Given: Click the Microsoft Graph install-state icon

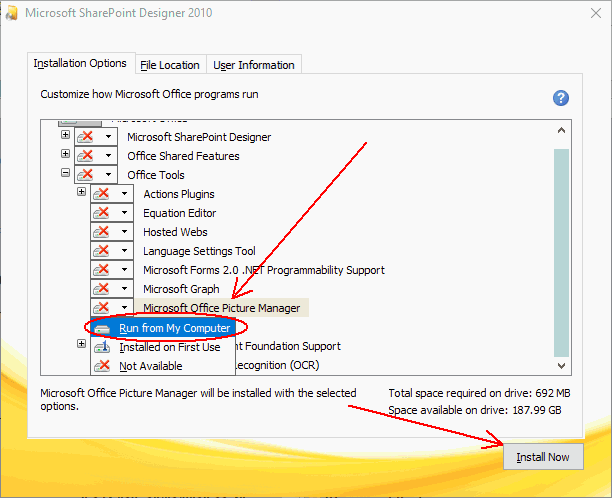Looking at the screenshot, I should point(101,289).
